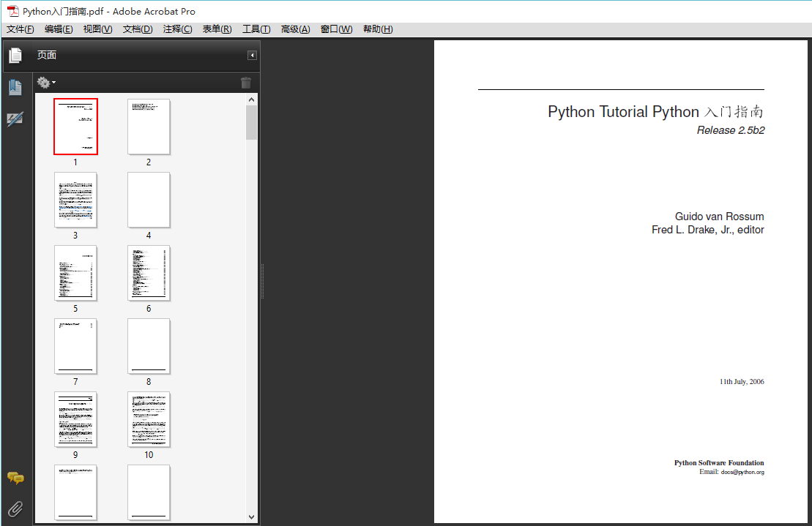Open the 文档(D) menu

coord(138,29)
